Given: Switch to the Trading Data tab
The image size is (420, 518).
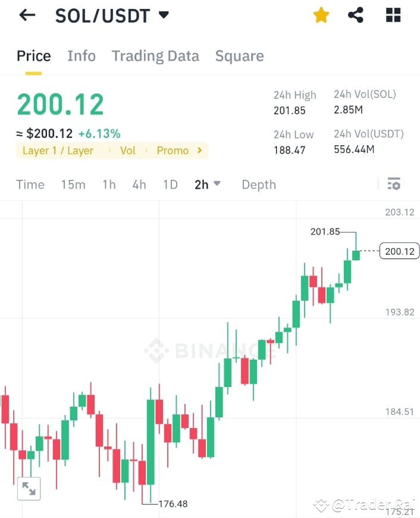Looking at the screenshot, I should click(155, 55).
